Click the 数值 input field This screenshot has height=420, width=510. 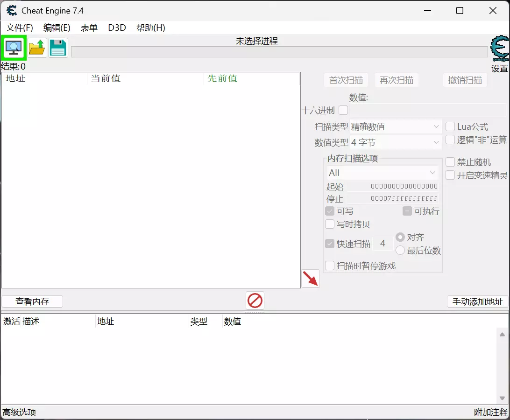[x=428, y=110]
